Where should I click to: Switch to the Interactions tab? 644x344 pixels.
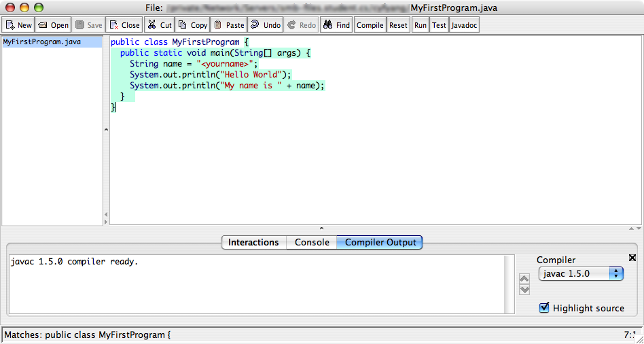point(253,243)
